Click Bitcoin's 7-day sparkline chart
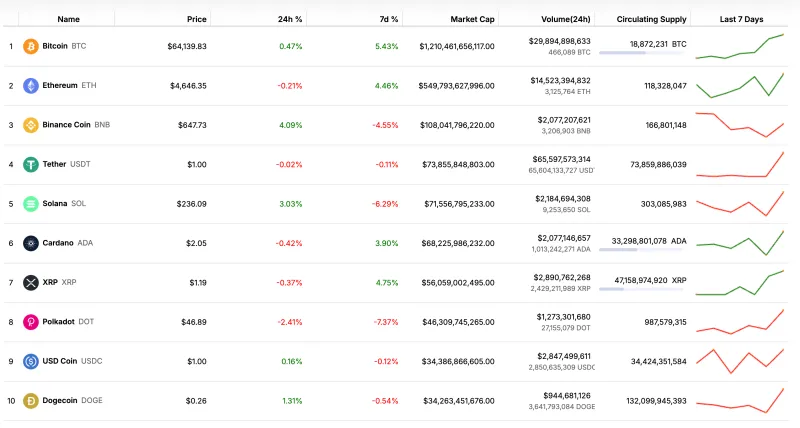800x428 pixels. [740, 46]
